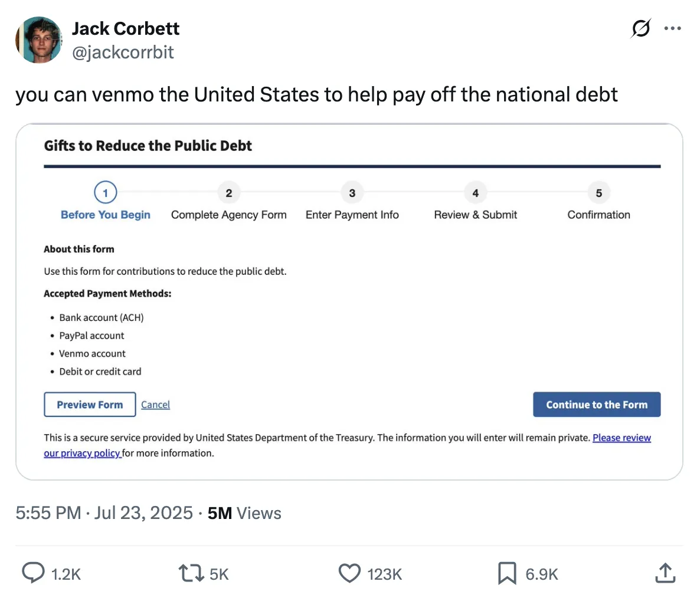This screenshot has width=700, height=598.
Task: Click the Grok slash-circle icon
Action: (x=641, y=28)
